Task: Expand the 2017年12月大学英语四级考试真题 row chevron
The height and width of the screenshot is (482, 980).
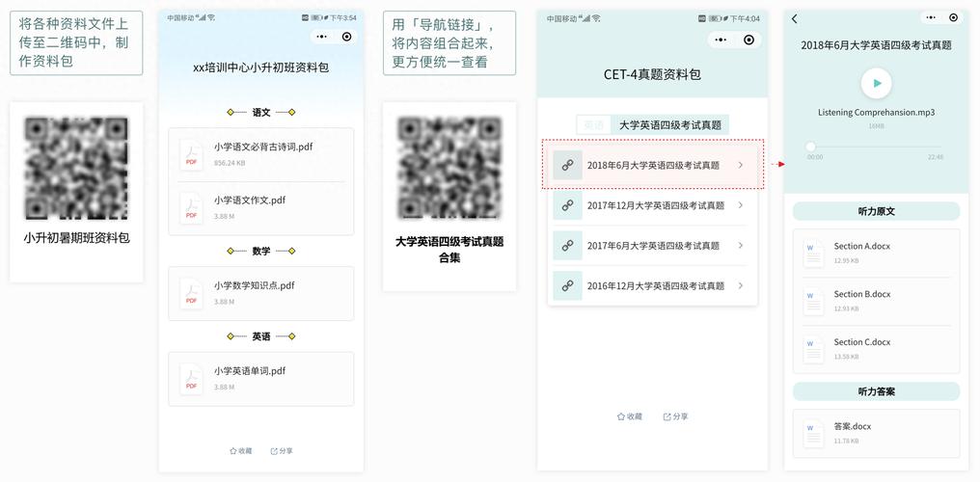Action: pos(741,205)
